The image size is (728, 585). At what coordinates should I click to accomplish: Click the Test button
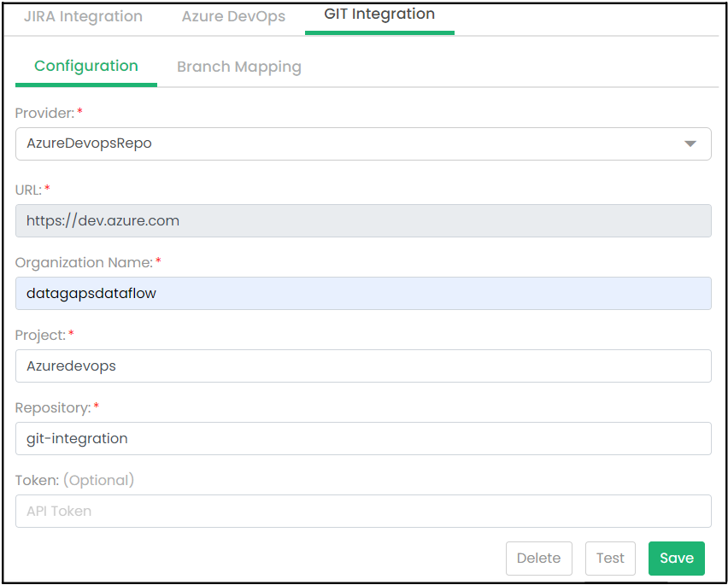coord(610,558)
